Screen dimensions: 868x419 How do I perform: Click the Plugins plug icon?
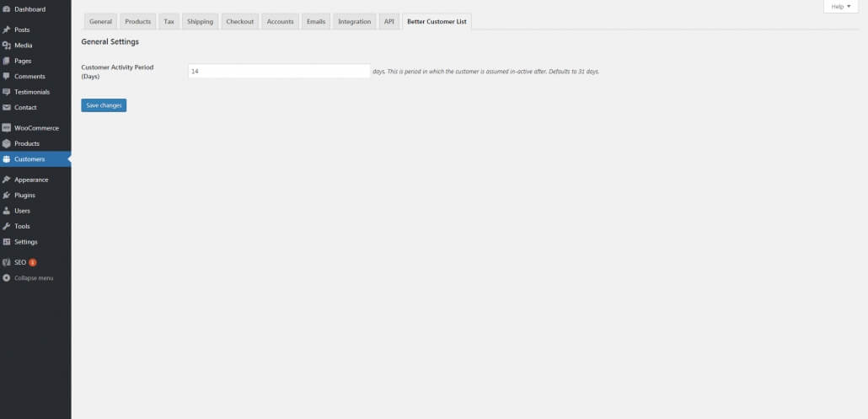pyautogui.click(x=7, y=196)
